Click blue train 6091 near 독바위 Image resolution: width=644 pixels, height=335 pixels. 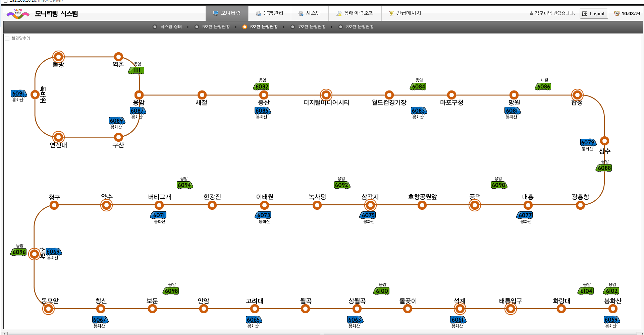click(18, 94)
